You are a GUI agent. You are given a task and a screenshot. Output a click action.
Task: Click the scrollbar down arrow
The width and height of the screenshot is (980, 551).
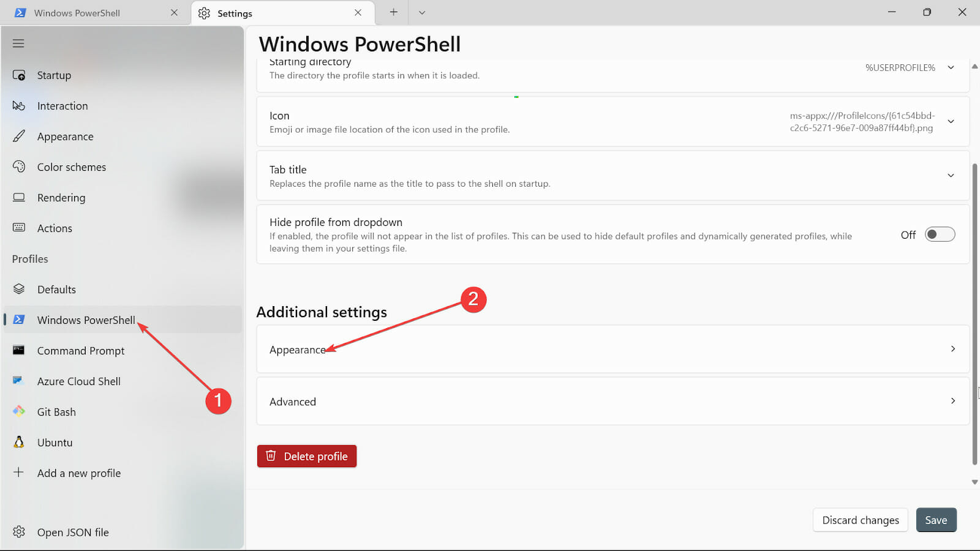[974, 482]
